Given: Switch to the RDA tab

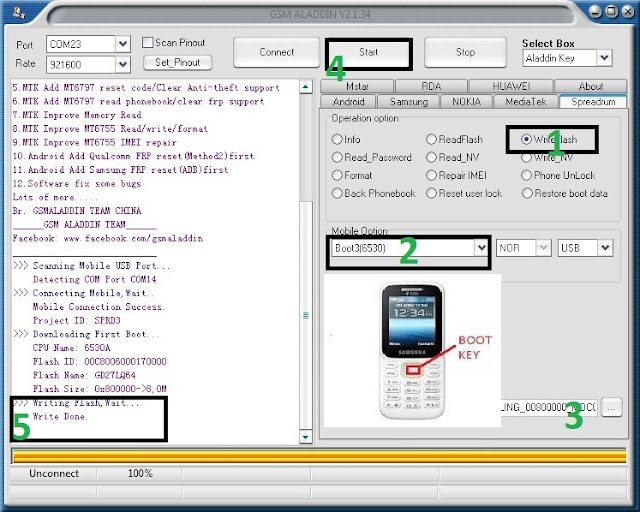Looking at the screenshot, I should click(x=431, y=86).
